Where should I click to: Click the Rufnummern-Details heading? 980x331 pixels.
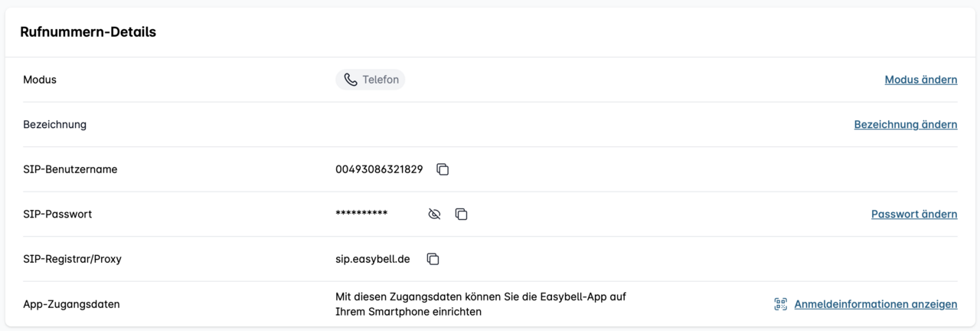tap(88, 32)
